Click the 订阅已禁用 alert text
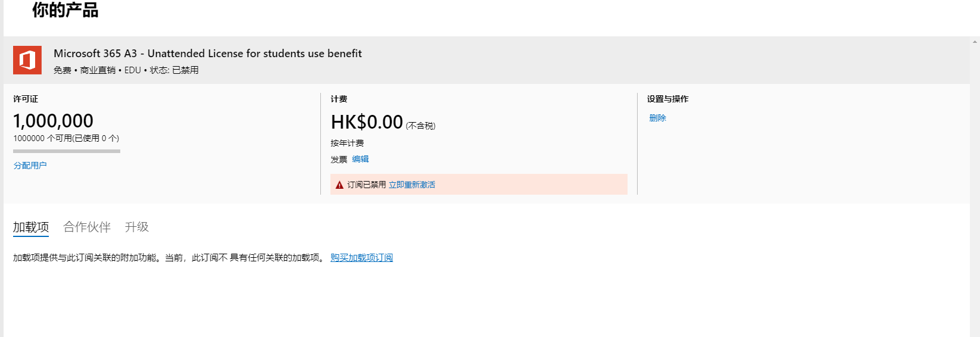Screen dimensions: 980x337 pos(366,185)
